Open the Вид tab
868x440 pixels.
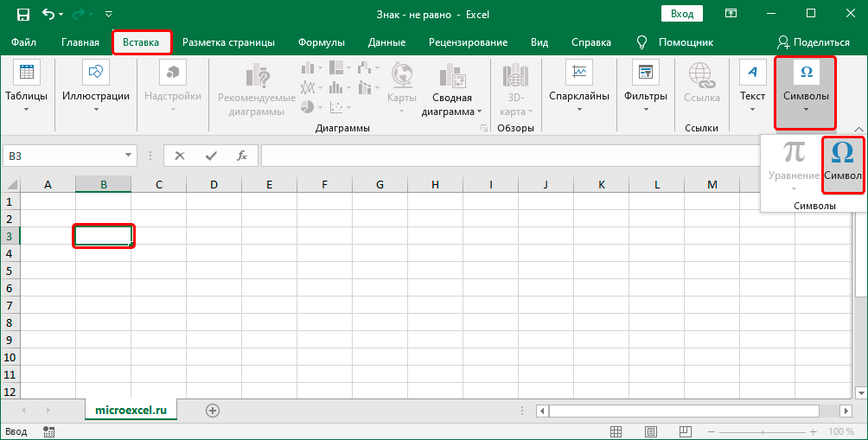(x=539, y=42)
